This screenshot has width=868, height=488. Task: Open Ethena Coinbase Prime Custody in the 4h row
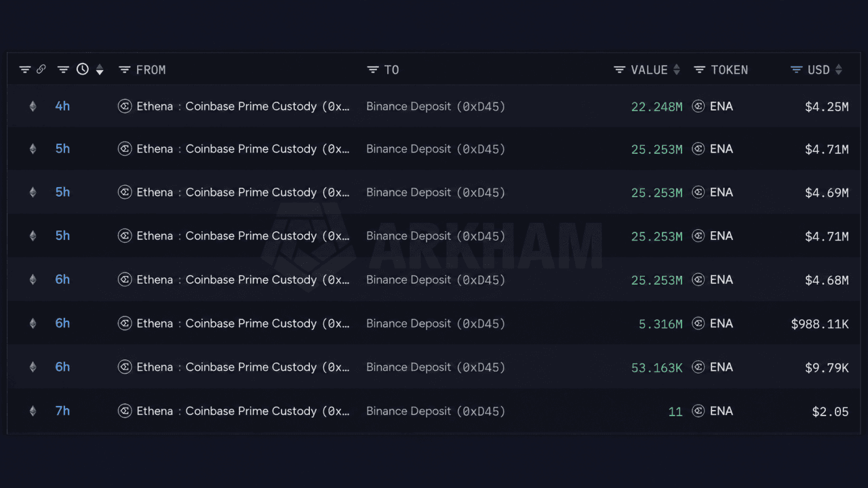(243, 106)
